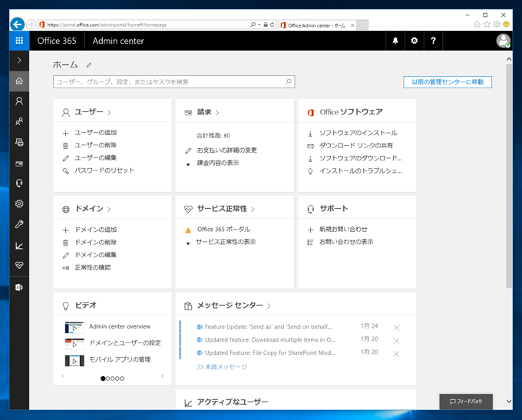This screenshot has height=420, width=522.
Task: Open 23 未読メッセージ link
Action: click(222, 367)
